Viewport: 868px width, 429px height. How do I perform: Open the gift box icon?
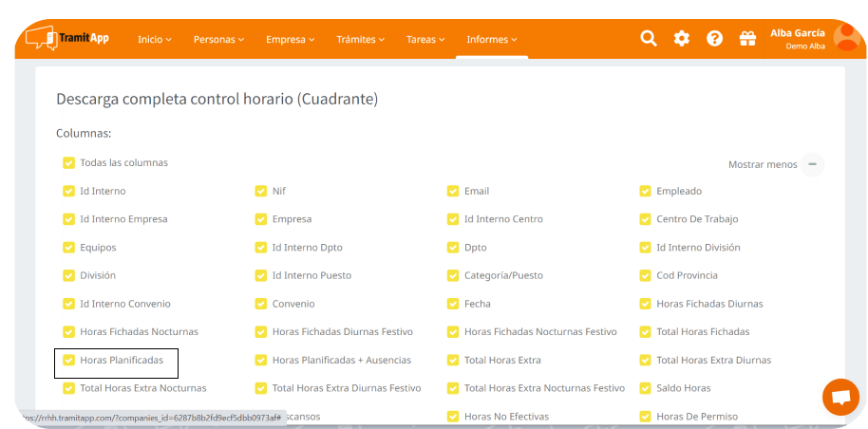(x=747, y=38)
